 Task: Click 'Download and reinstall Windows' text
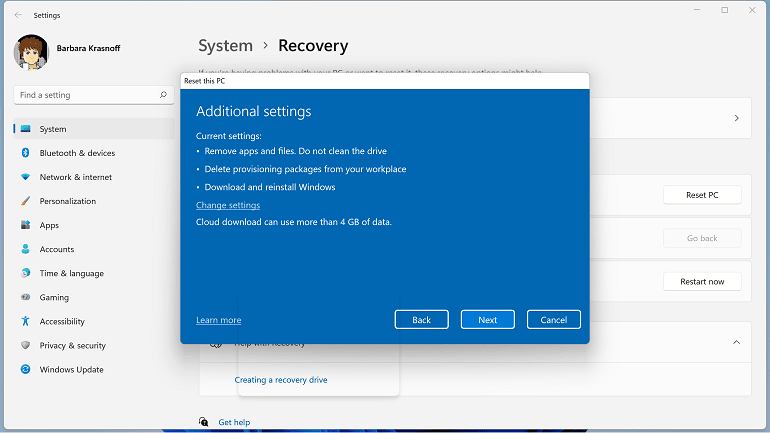click(270, 187)
